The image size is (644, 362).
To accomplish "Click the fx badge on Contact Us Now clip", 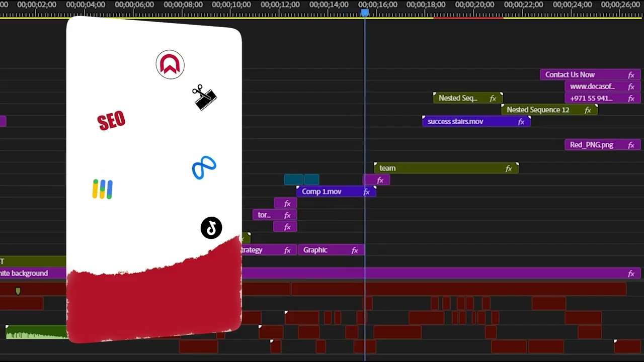I will pyautogui.click(x=631, y=75).
